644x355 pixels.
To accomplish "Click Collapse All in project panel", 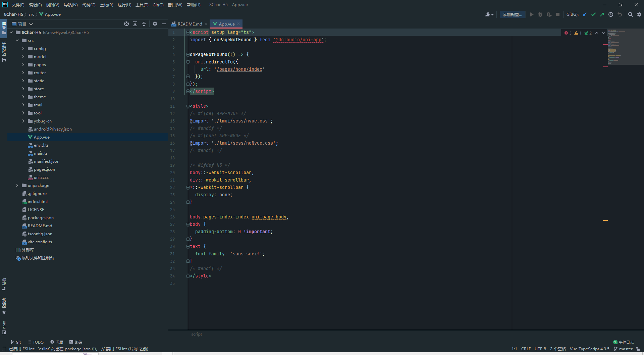I will [x=144, y=24].
